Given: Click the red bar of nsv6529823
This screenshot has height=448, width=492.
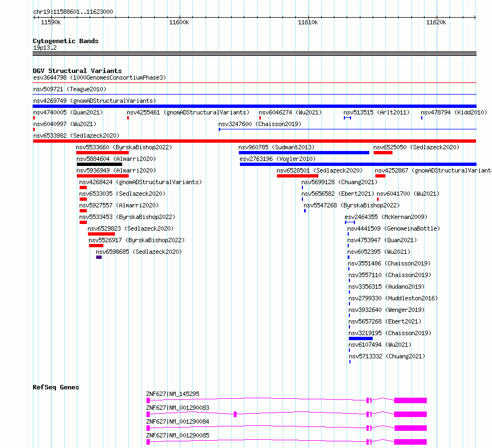Looking at the screenshot, I should (101, 234).
